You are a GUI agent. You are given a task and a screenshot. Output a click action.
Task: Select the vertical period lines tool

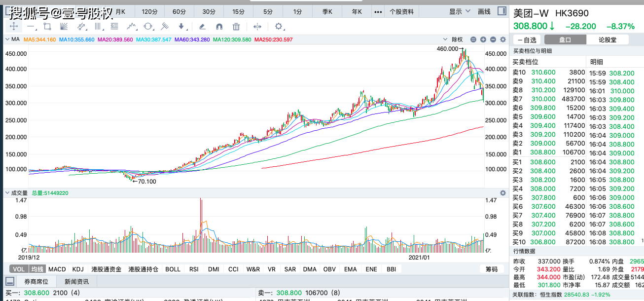[98, 27]
